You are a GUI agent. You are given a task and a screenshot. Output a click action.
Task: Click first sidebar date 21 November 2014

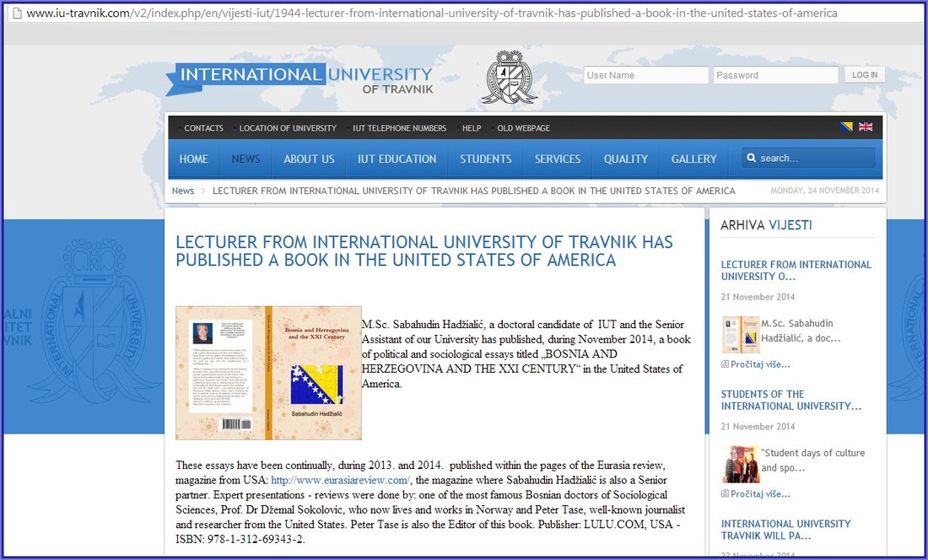pos(758,297)
